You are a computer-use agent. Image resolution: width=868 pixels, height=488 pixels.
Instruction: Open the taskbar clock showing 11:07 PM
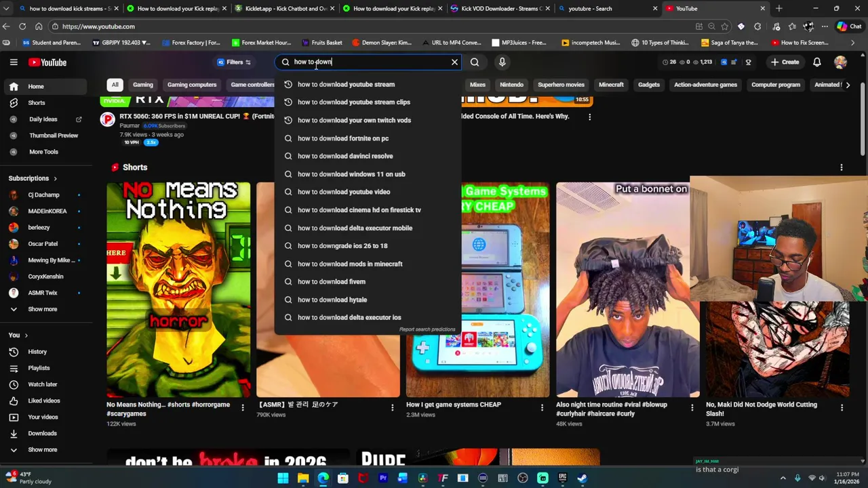847,478
